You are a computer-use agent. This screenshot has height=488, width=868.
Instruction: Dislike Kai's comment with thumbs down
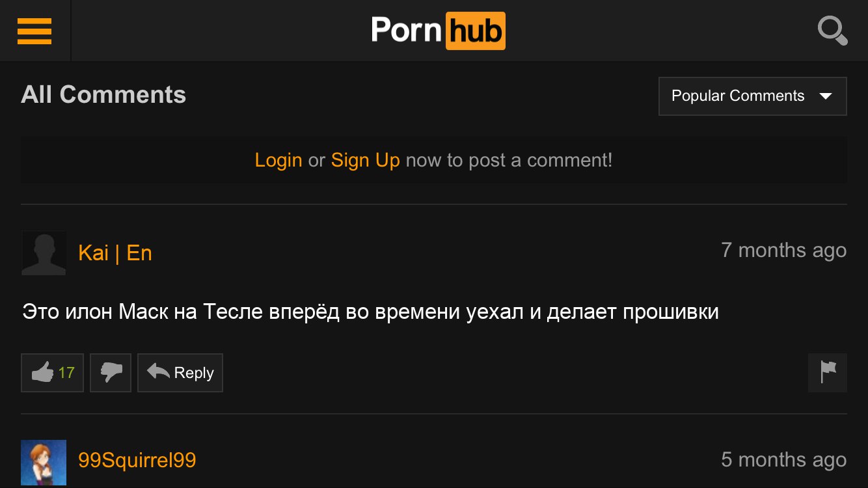111,373
